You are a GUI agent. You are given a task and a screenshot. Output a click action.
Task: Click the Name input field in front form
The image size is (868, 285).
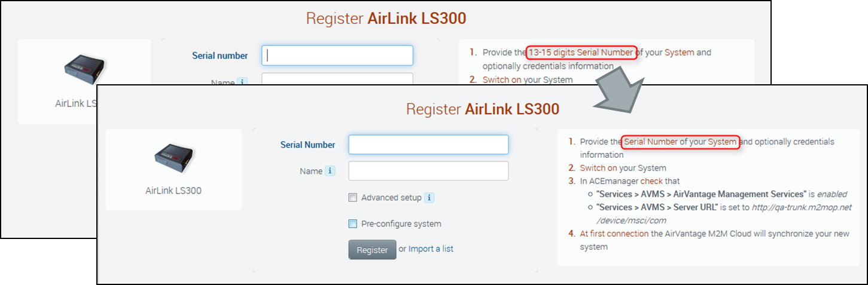click(428, 171)
